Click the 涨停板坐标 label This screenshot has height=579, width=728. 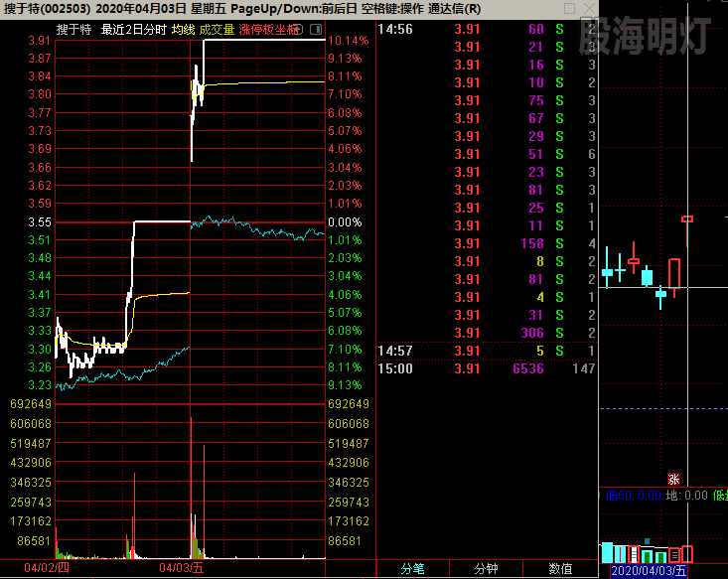click(267, 30)
